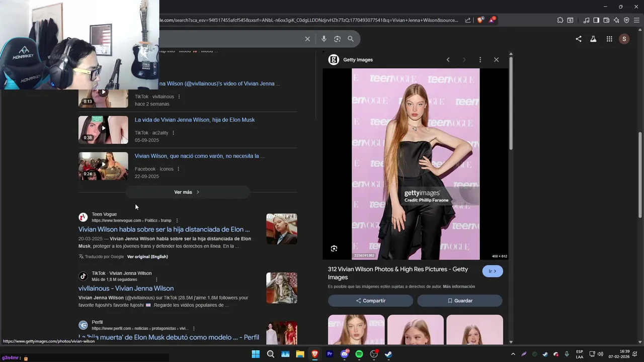Click 'Más información' copyright link
Viewport: 644px width, 362px height.
coord(459,287)
